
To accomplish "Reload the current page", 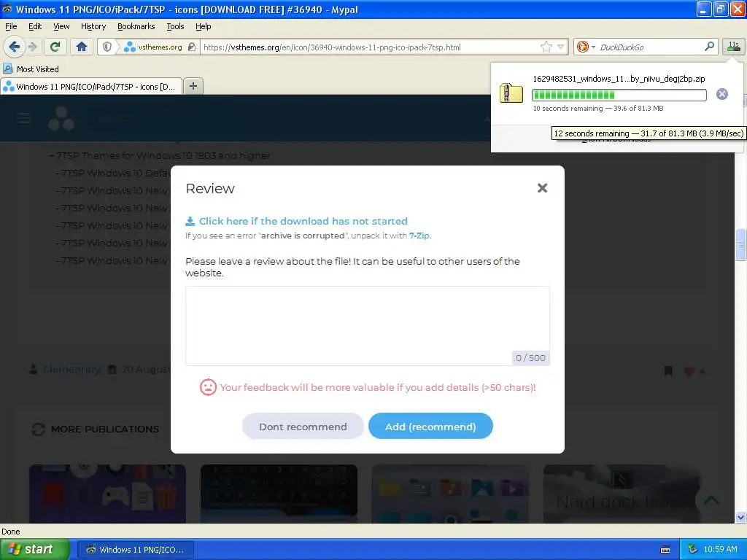I will (55, 47).
